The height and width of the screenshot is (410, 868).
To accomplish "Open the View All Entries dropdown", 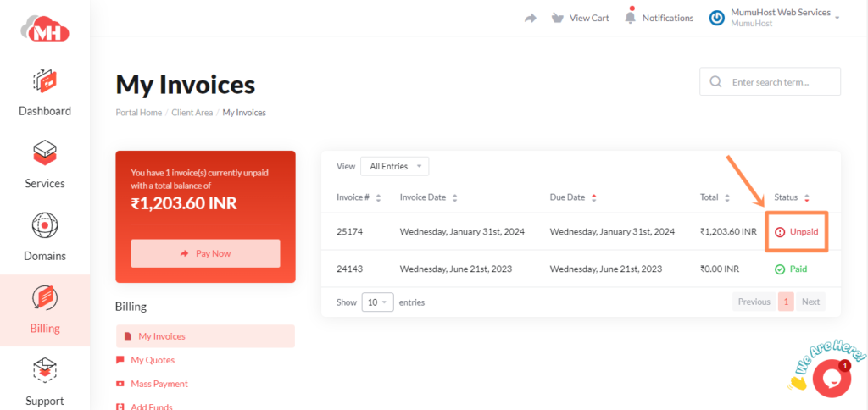I will (394, 166).
